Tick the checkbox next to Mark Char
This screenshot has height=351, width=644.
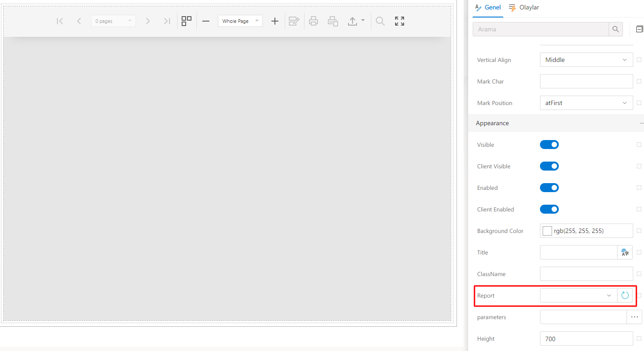(x=639, y=81)
